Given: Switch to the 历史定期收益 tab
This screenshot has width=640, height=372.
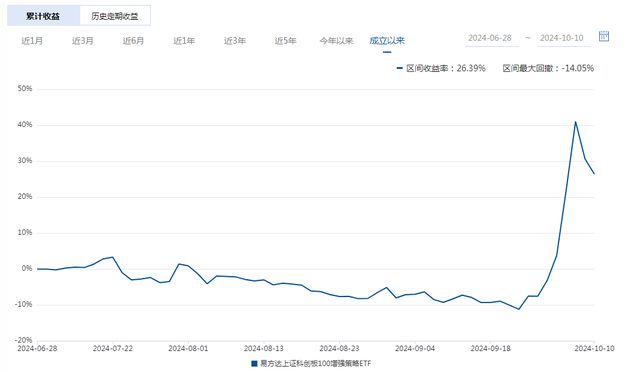Looking at the screenshot, I should (115, 16).
